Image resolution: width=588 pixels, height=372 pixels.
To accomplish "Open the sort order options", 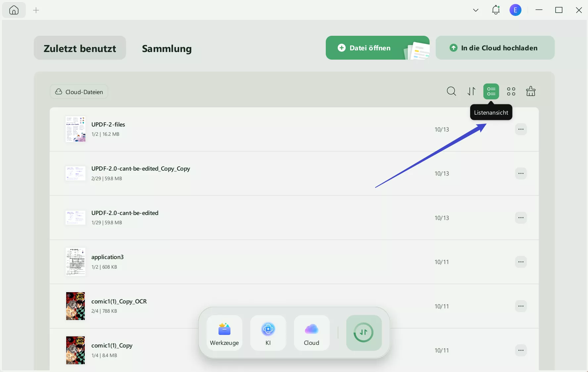I will (x=471, y=91).
